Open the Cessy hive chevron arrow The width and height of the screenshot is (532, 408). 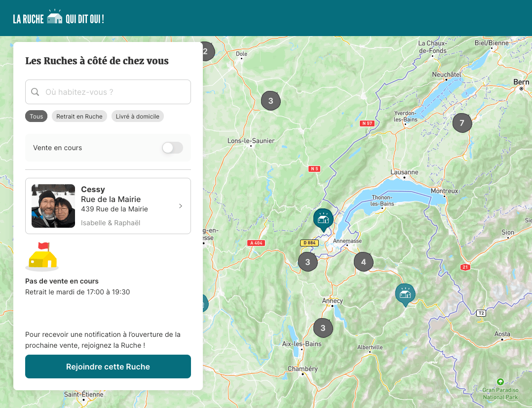(x=181, y=206)
